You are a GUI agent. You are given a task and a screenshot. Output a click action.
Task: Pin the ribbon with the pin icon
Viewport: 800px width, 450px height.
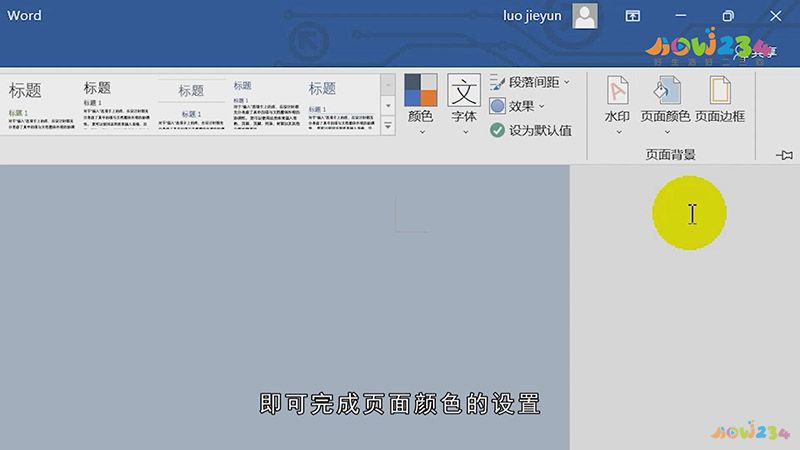pos(784,155)
